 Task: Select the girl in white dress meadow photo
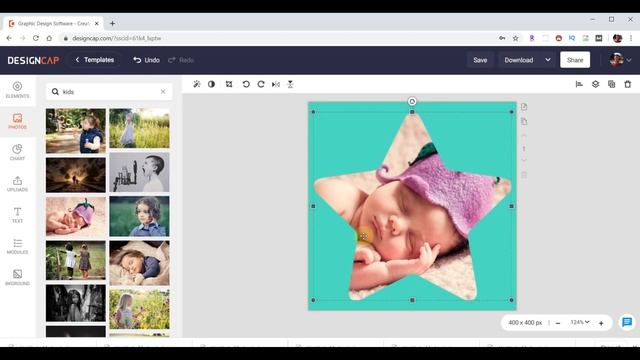(139, 128)
